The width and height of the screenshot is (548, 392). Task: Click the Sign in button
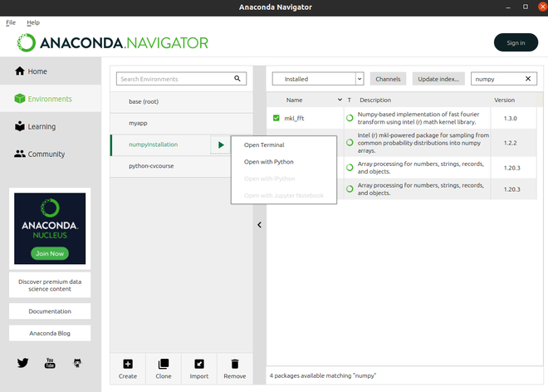pos(516,42)
